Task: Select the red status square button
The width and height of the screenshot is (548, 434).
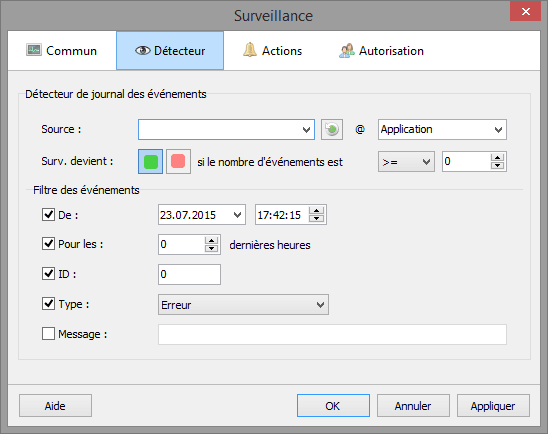Action: [178, 162]
